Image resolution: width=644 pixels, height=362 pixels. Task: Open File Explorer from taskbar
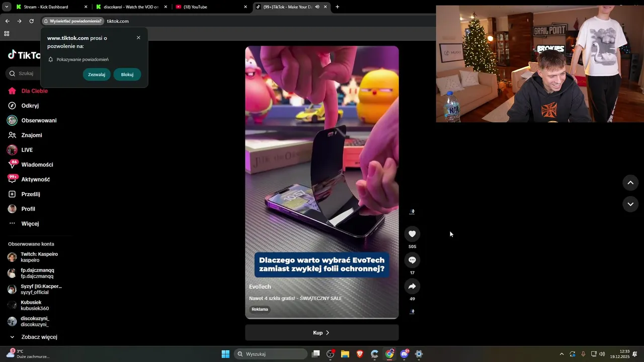pyautogui.click(x=345, y=354)
